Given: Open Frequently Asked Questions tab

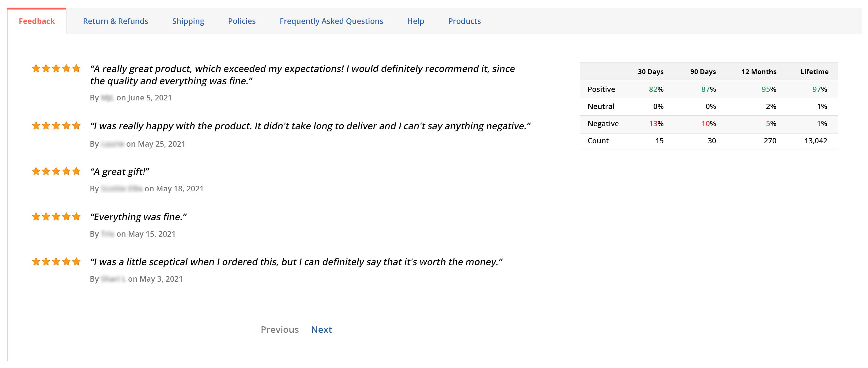Looking at the screenshot, I should coord(331,21).
